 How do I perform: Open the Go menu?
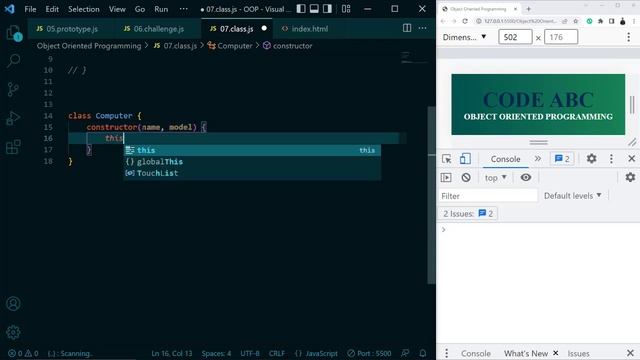click(x=140, y=9)
